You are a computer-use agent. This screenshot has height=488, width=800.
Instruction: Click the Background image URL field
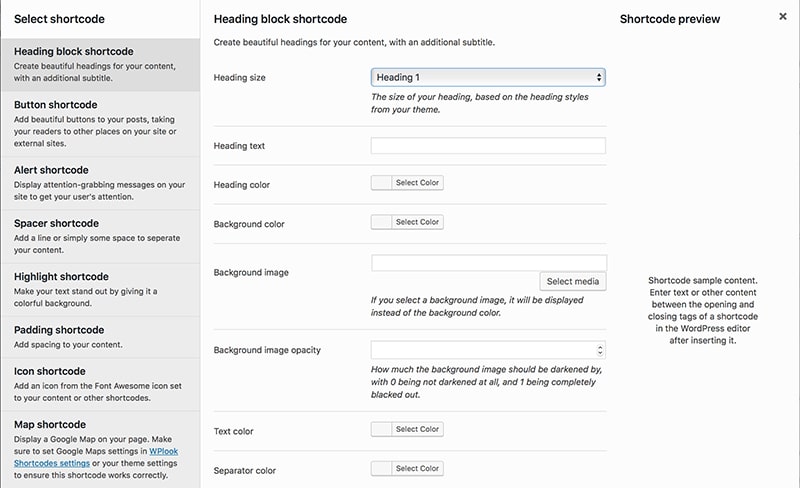489,263
